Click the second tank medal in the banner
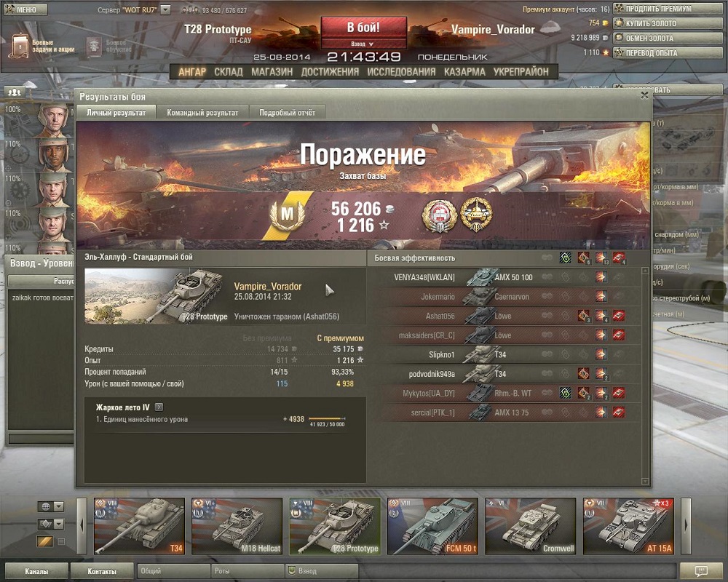The image size is (728, 582). [476, 215]
